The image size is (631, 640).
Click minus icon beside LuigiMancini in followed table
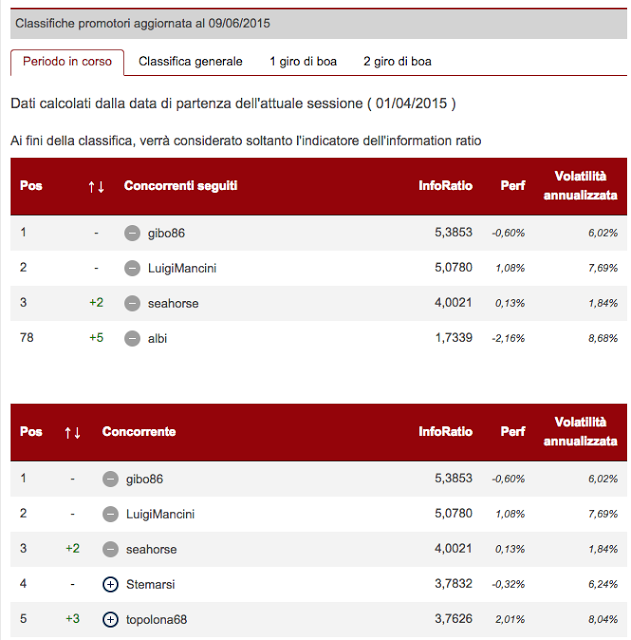132,268
